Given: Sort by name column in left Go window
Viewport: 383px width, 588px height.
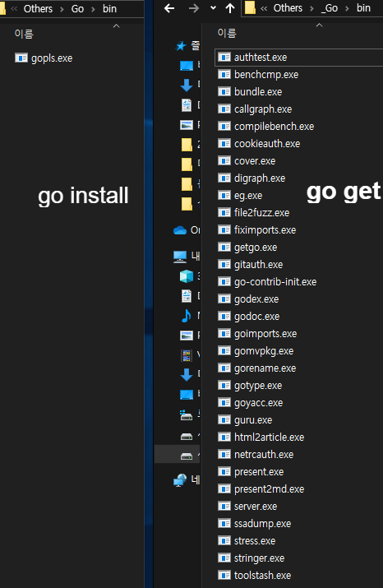Looking at the screenshot, I should click(x=24, y=34).
